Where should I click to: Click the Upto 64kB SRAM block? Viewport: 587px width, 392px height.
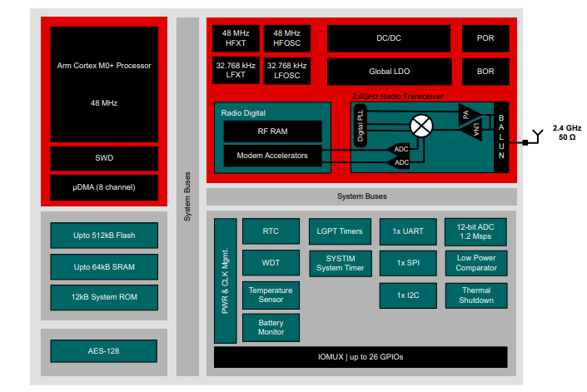point(104,266)
